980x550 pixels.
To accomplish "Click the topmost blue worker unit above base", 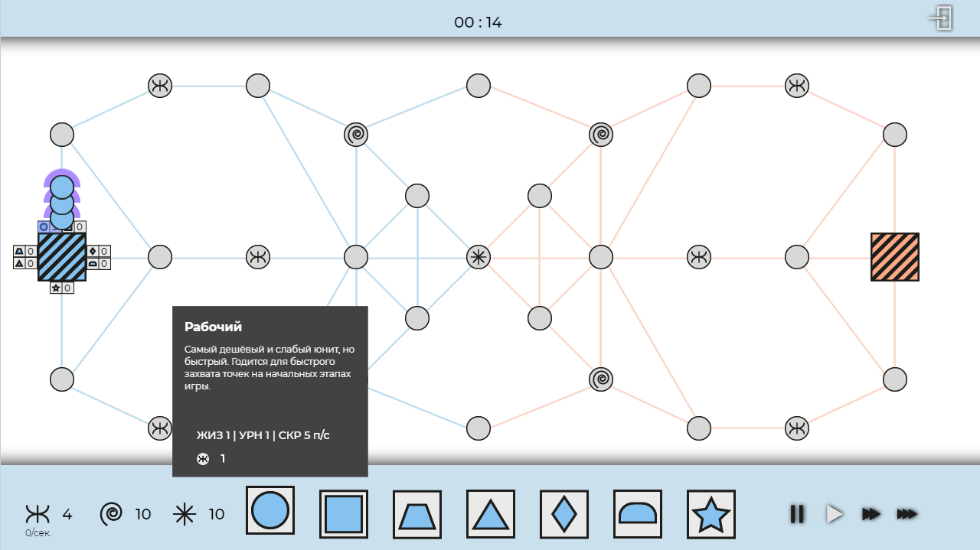I will (62, 186).
